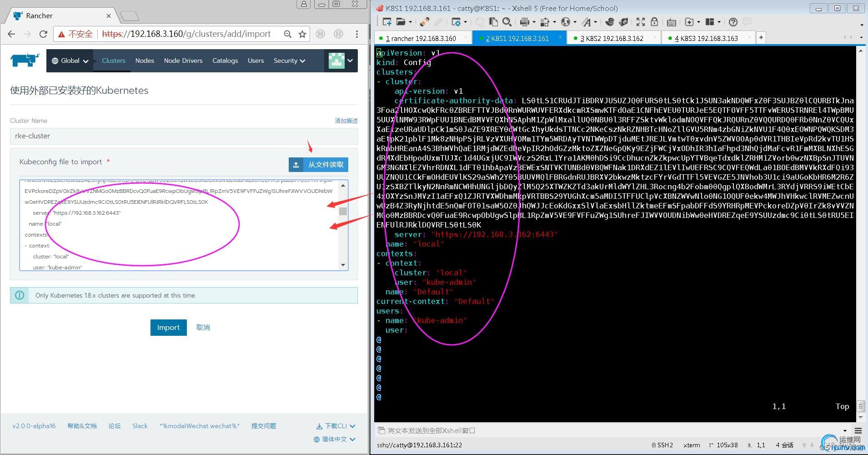Reload the Rancher page in the browser

click(43, 34)
